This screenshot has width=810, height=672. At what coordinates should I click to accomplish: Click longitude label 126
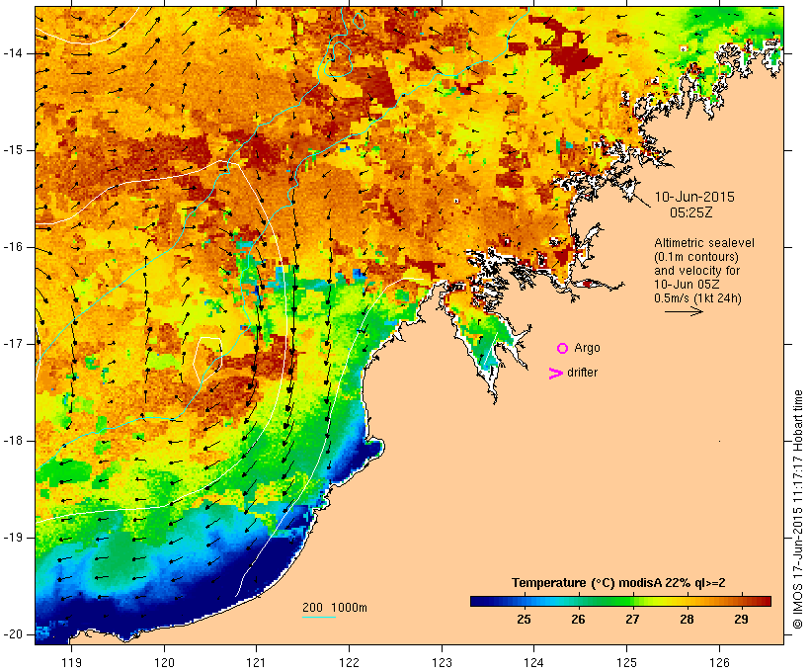(x=719, y=662)
